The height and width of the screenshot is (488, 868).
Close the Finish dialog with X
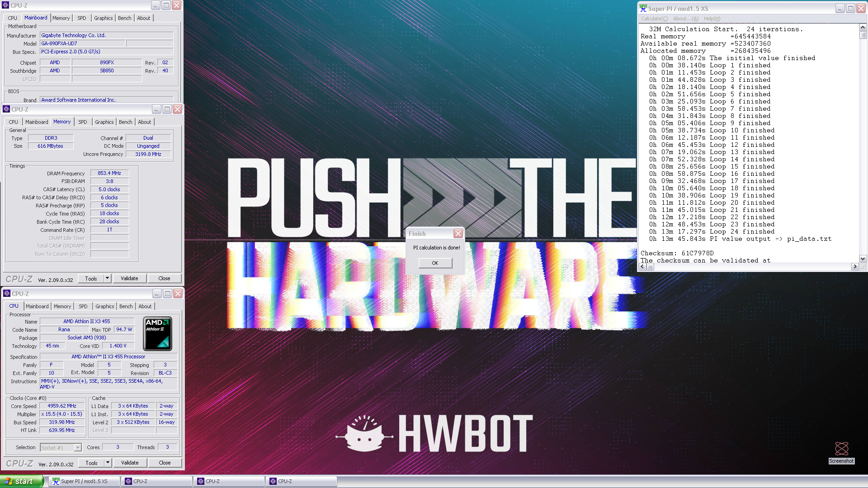(x=458, y=234)
